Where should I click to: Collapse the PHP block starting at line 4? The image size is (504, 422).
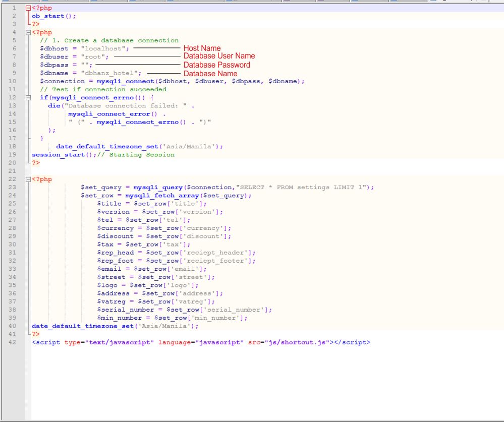(28, 32)
